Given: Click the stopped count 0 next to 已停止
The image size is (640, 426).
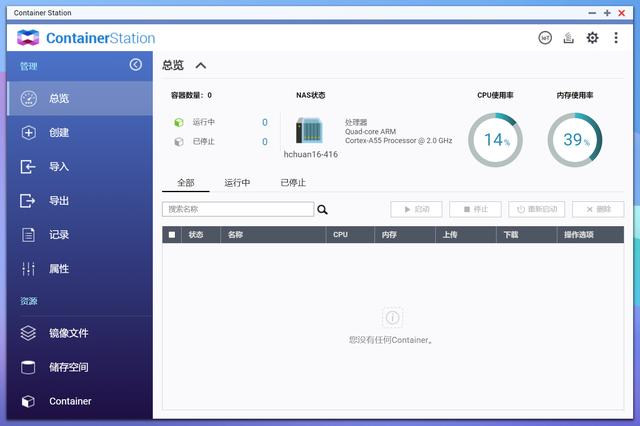Looking at the screenshot, I should pos(265,142).
